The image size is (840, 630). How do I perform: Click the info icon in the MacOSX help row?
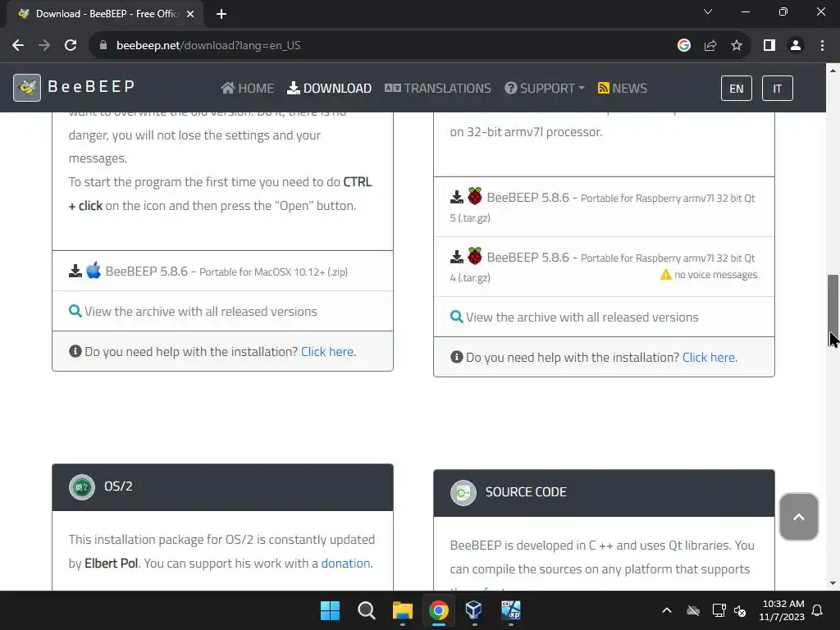[x=75, y=351]
